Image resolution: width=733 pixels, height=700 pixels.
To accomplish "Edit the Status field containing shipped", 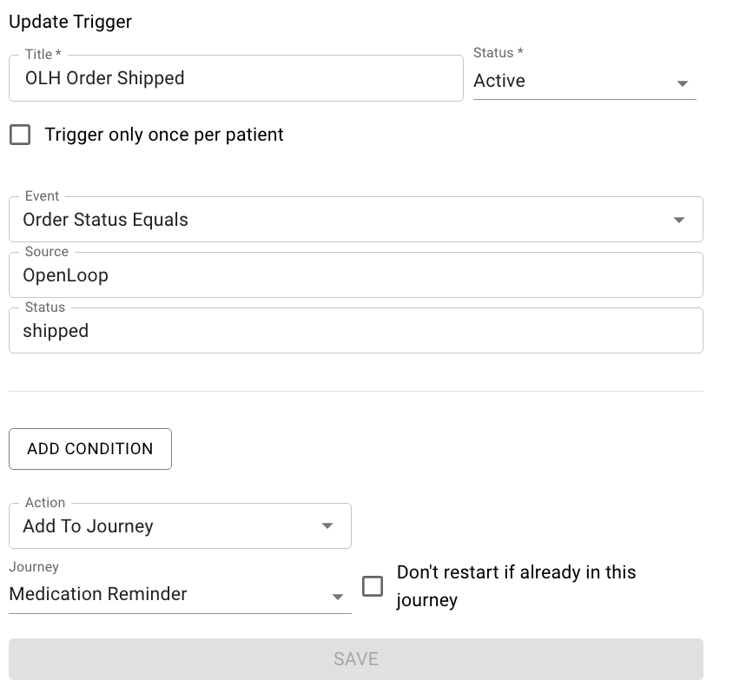I will point(347,330).
